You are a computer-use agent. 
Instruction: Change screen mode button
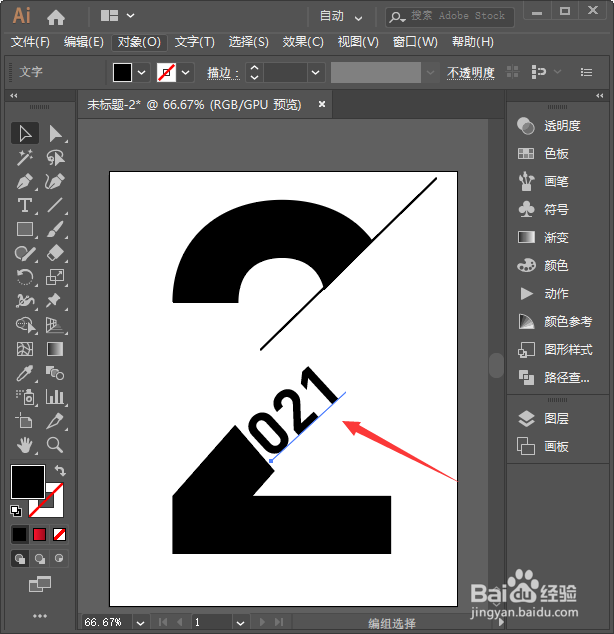pos(40,584)
